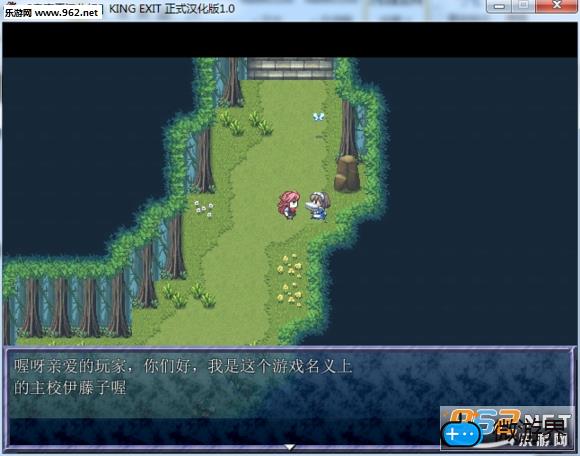Close the KING EXIT window
This screenshot has height=456, width=580.
[x=556, y=6]
